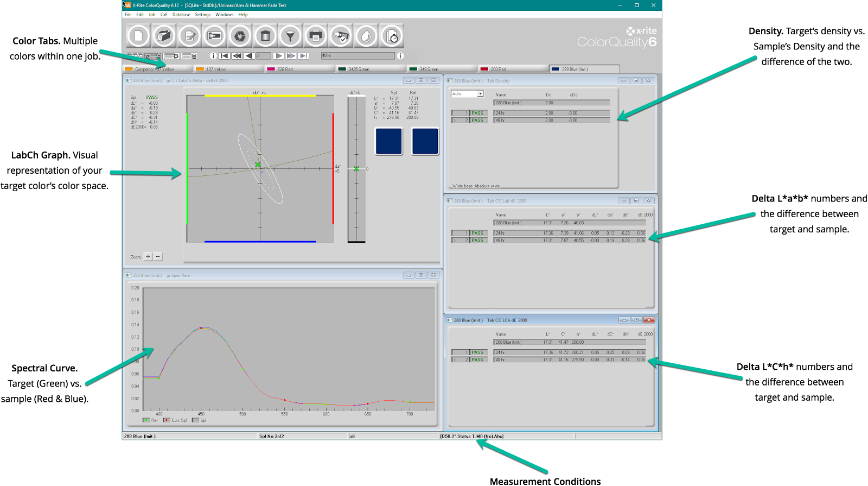This screenshot has height=486, width=868.
Task: Open the gear settings bar icon
Action: point(171,56)
